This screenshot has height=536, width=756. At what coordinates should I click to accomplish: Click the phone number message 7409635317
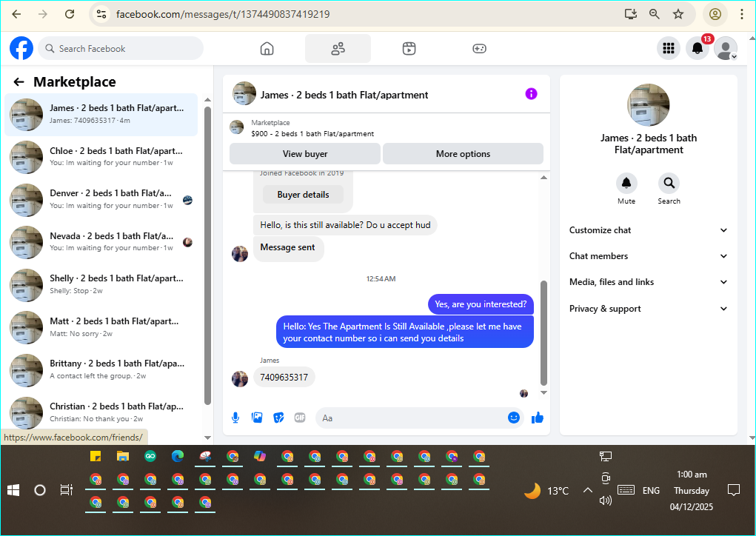pos(284,378)
